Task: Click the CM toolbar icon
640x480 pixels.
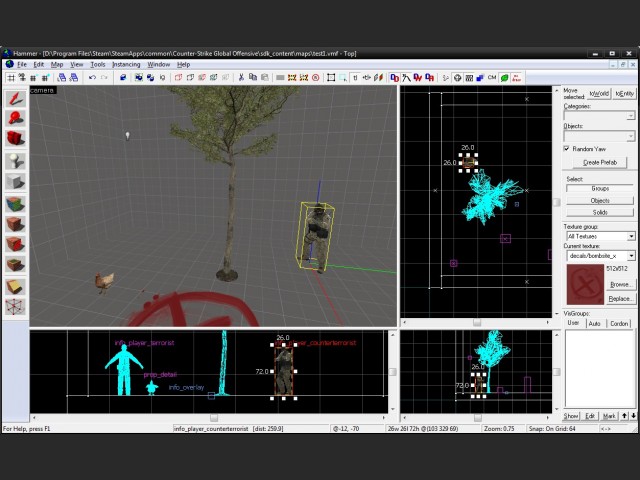Action: point(492,78)
